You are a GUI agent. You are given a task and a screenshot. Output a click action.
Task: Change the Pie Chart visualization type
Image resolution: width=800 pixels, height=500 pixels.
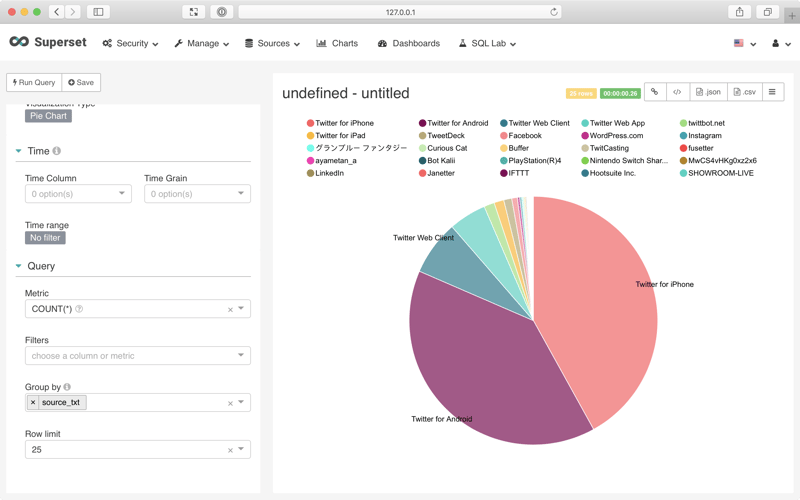click(48, 116)
